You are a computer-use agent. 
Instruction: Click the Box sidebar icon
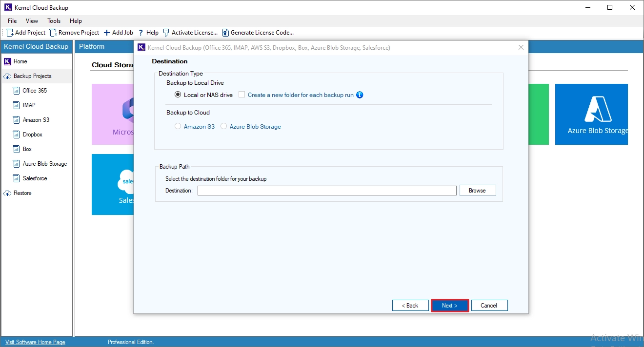[x=17, y=149]
